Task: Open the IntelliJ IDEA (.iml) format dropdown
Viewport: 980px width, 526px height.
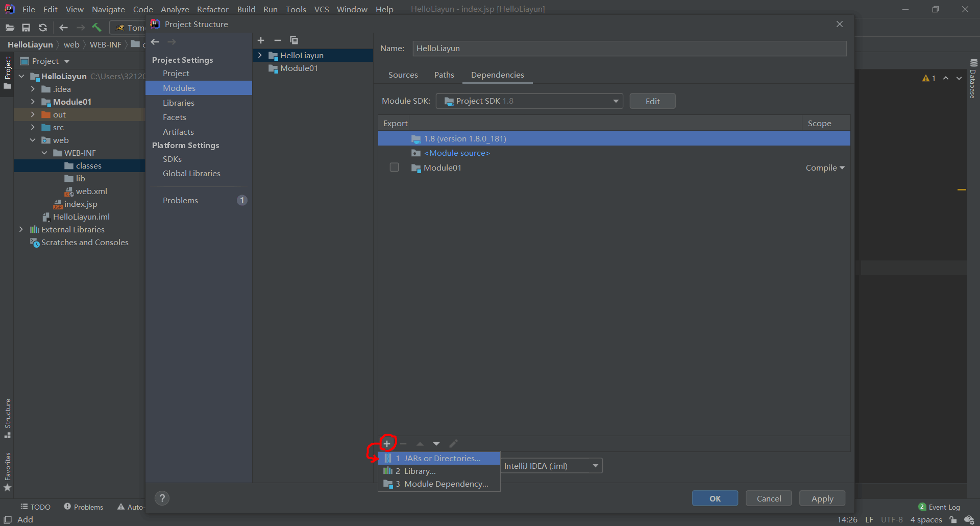Action: tap(551, 466)
